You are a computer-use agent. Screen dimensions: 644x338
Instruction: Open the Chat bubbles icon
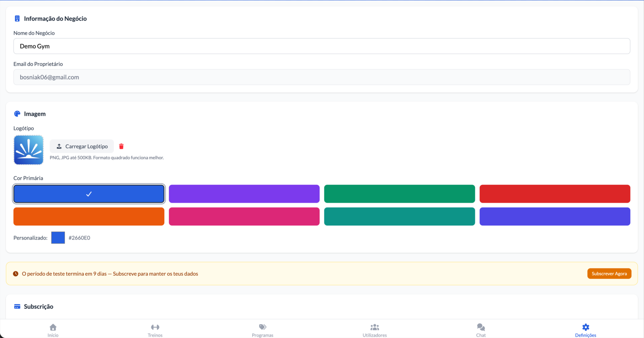click(481, 327)
